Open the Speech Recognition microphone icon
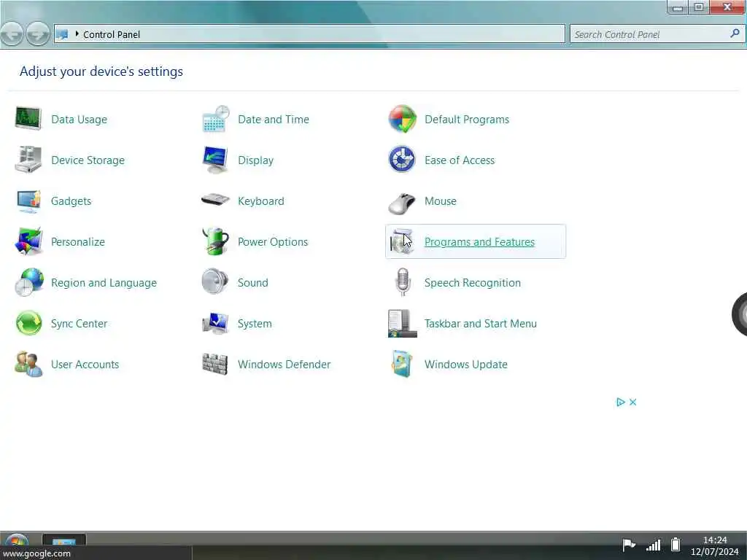Viewport: 747px width, 560px height. [403, 282]
